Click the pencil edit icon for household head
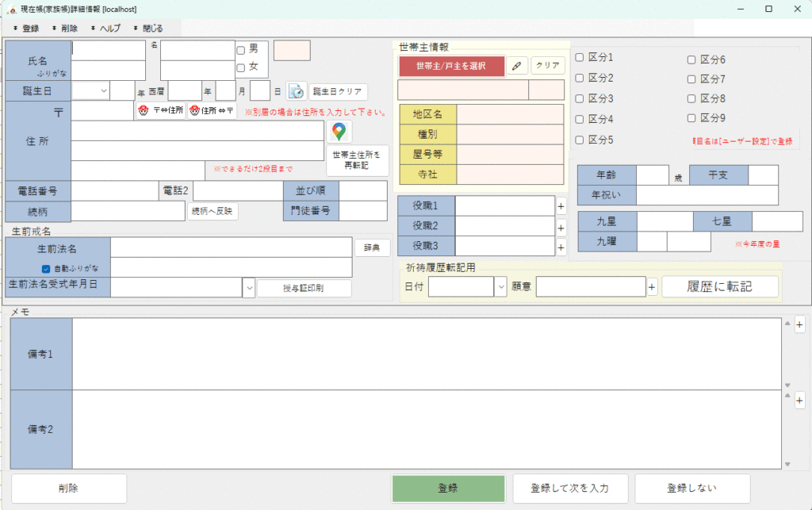Viewport: 812px width, 510px height. coord(516,66)
